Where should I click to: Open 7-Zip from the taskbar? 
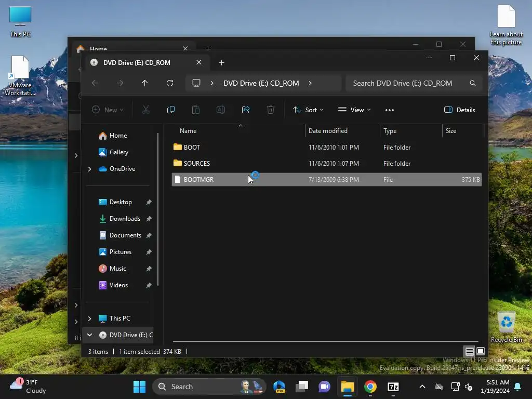tap(393, 387)
